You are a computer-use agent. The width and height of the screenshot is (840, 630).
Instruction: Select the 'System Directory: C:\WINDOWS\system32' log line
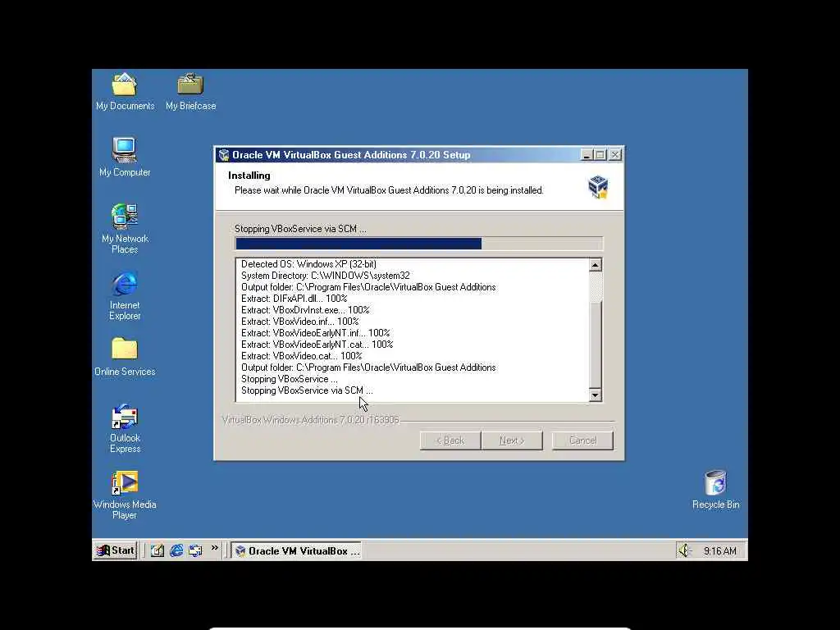325,276
